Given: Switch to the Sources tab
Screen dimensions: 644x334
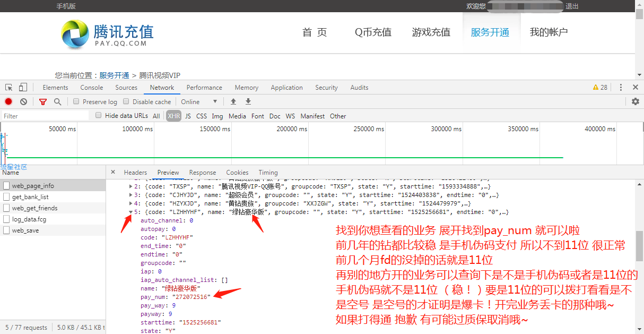Looking at the screenshot, I should [126, 88].
